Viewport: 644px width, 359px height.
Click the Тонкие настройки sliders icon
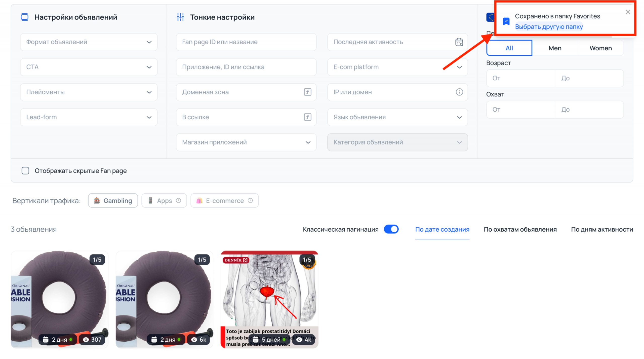[180, 17]
